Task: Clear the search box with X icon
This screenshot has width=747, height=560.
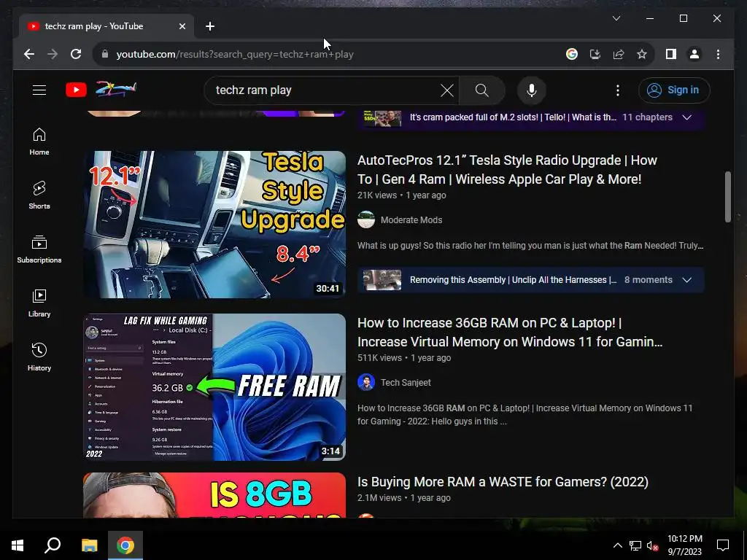Action: tap(447, 90)
